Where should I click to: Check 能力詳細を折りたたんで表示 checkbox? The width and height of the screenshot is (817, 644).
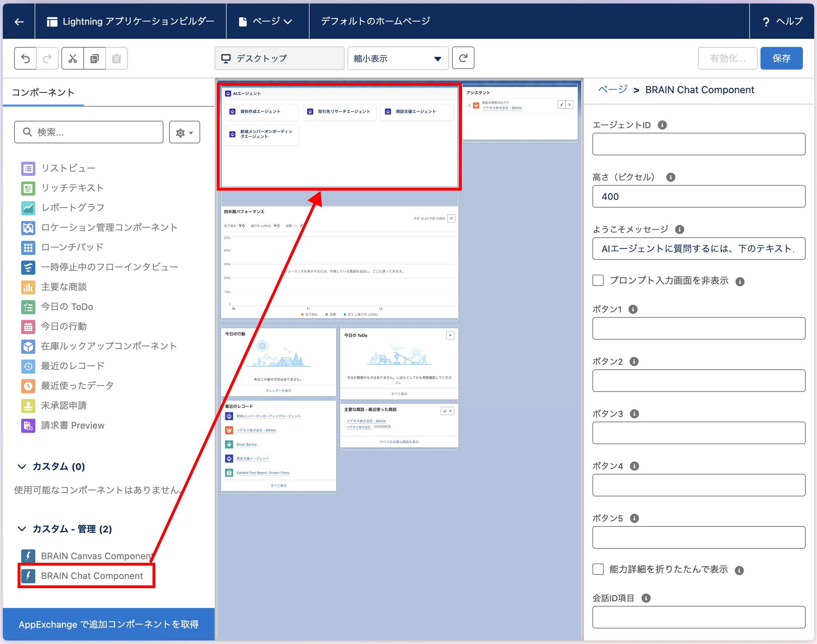point(598,569)
